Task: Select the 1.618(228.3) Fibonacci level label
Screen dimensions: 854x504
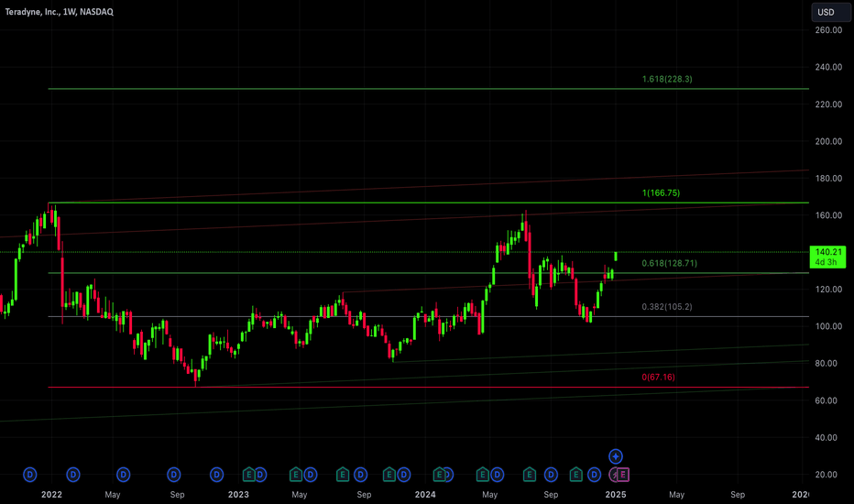Action: [x=667, y=79]
